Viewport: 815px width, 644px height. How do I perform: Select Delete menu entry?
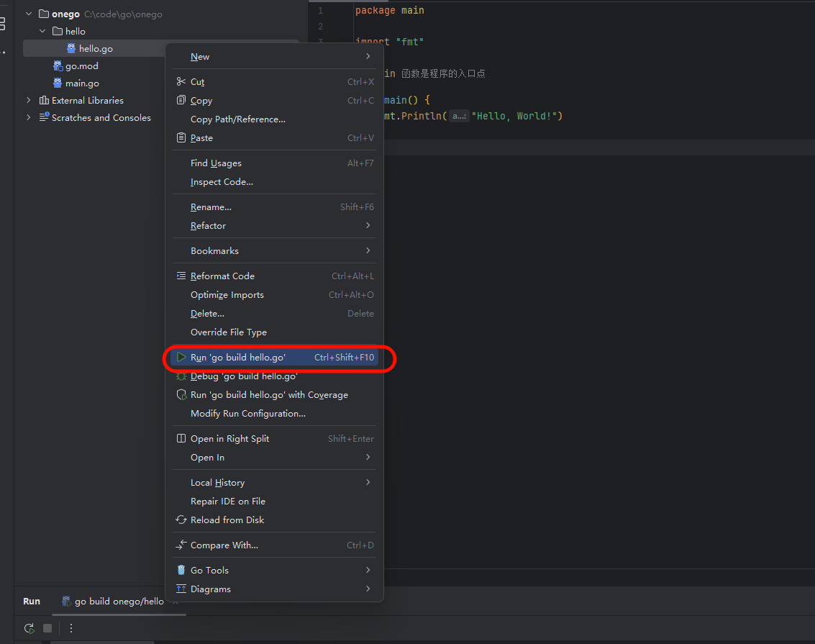point(275,314)
